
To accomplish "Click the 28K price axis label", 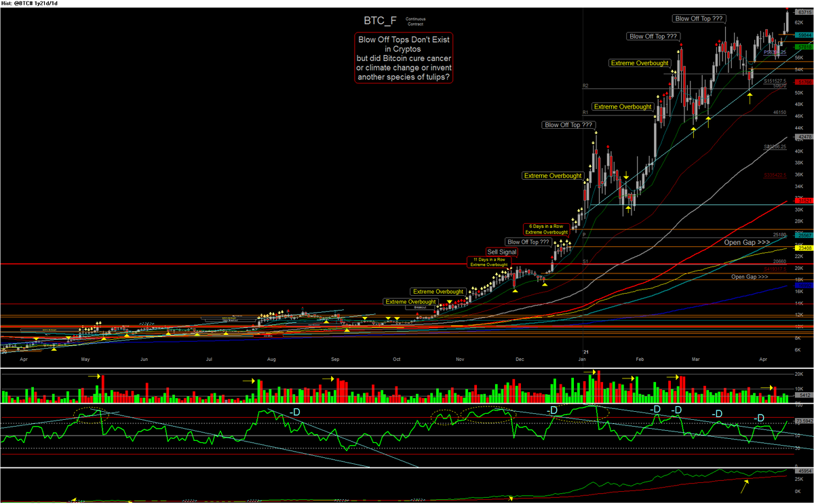I will click(800, 221).
